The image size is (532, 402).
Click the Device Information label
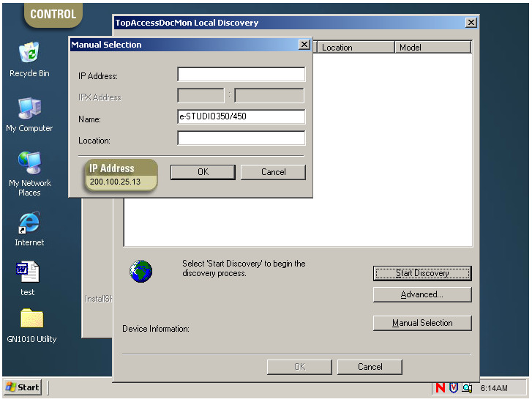pyautogui.click(x=156, y=329)
